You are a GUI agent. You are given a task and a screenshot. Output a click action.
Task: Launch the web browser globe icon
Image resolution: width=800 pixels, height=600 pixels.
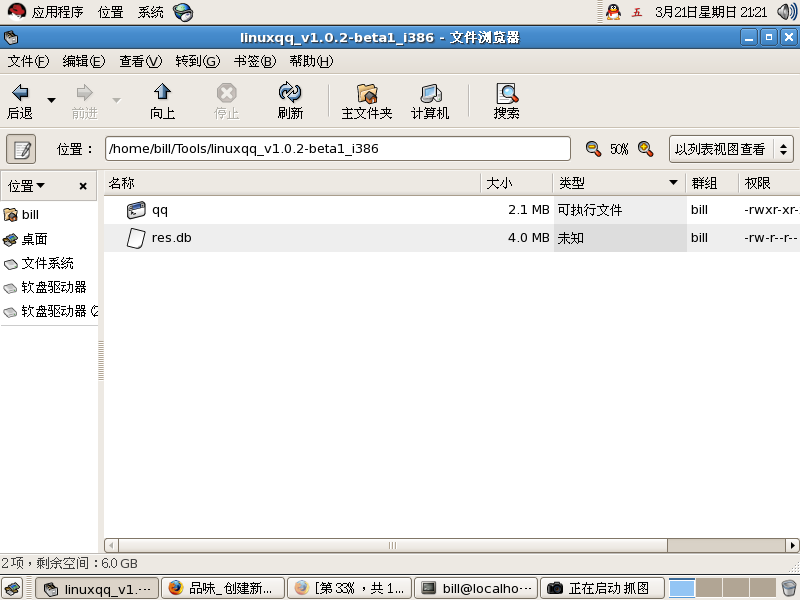point(183,12)
